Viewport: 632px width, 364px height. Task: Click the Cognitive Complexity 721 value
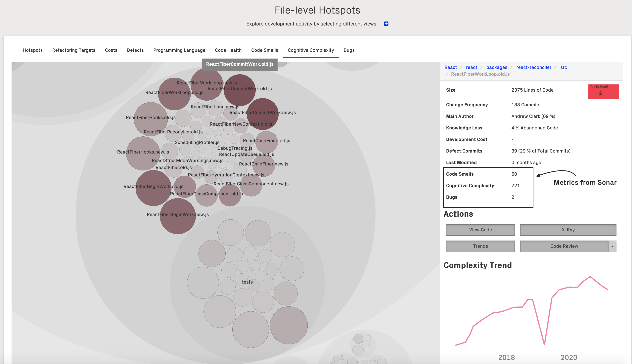pos(516,186)
